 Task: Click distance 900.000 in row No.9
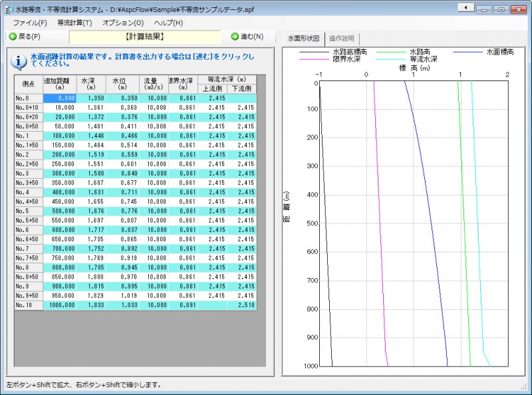(x=60, y=286)
